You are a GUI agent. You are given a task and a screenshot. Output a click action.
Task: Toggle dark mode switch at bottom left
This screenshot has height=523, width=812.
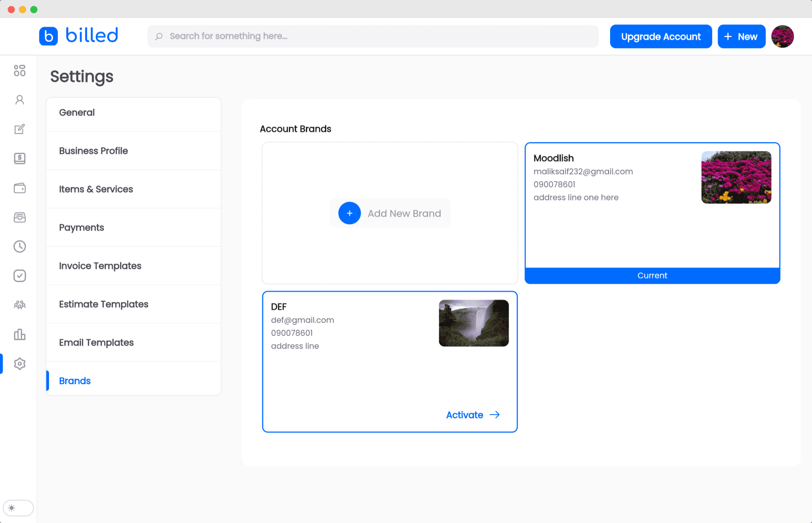click(18, 508)
